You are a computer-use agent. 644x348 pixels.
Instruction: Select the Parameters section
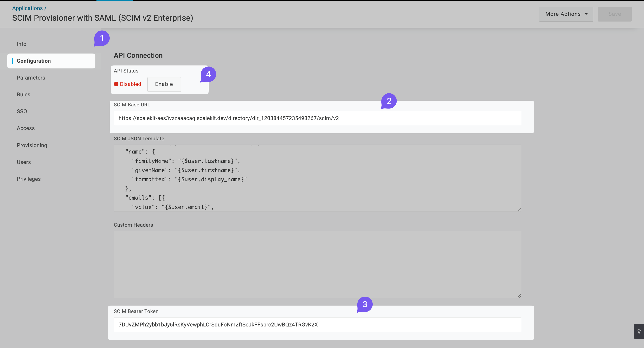pos(31,78)
